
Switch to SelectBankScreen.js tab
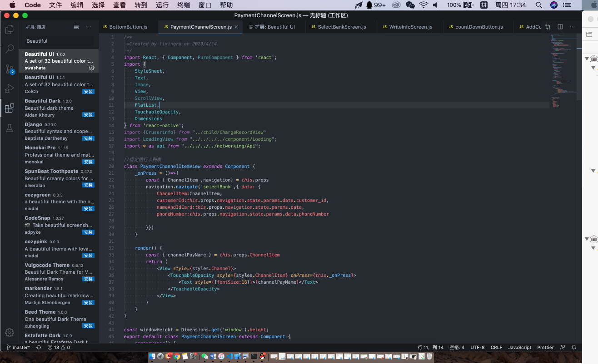tap(342, 27)
